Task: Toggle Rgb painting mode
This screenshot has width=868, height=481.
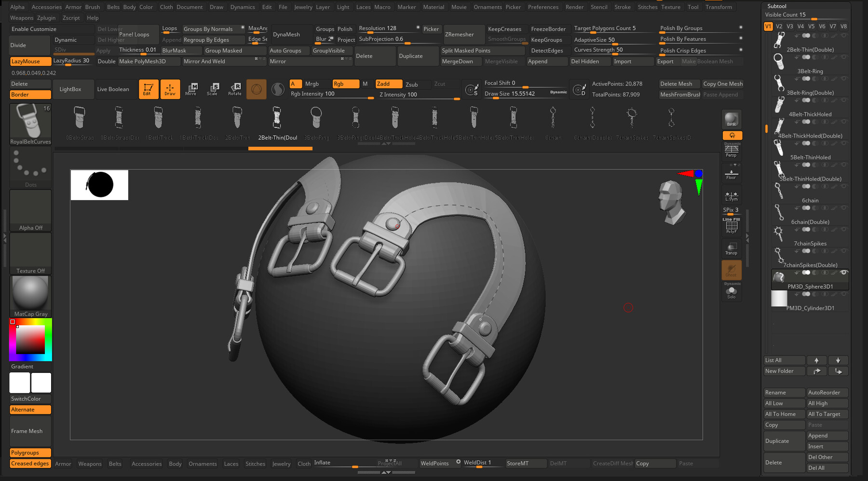Action: click(346, 84)
